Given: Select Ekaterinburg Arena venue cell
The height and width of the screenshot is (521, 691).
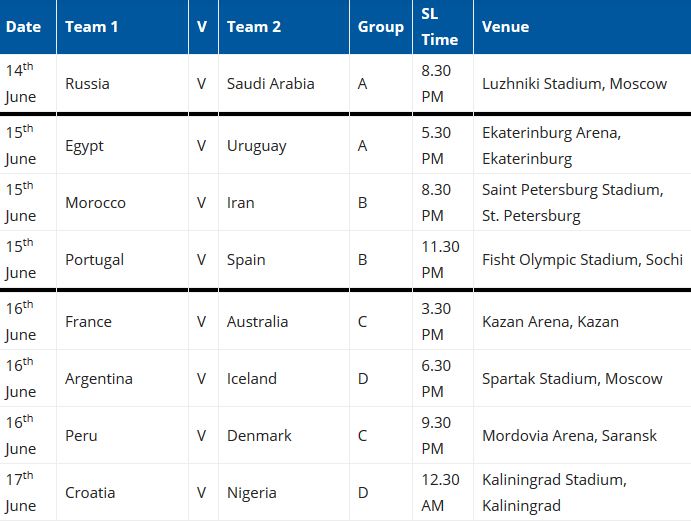Looking at the screenshot, I should tap(582, 145).
